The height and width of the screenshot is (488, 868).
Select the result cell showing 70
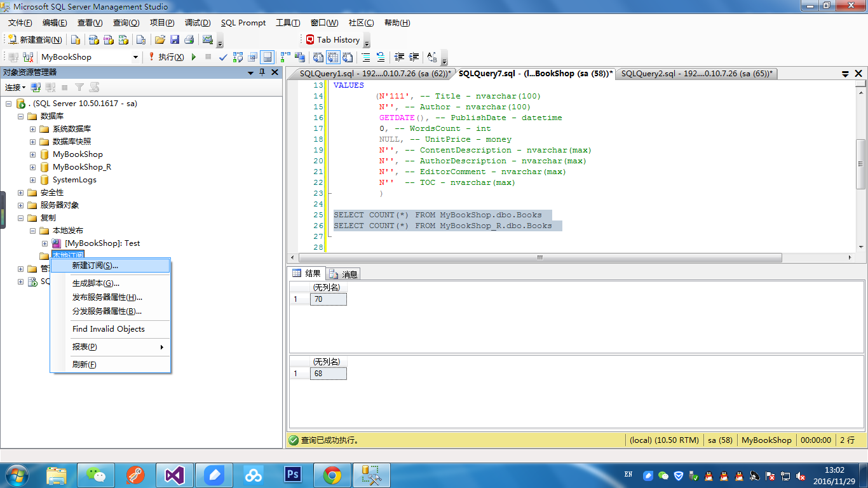328,299
